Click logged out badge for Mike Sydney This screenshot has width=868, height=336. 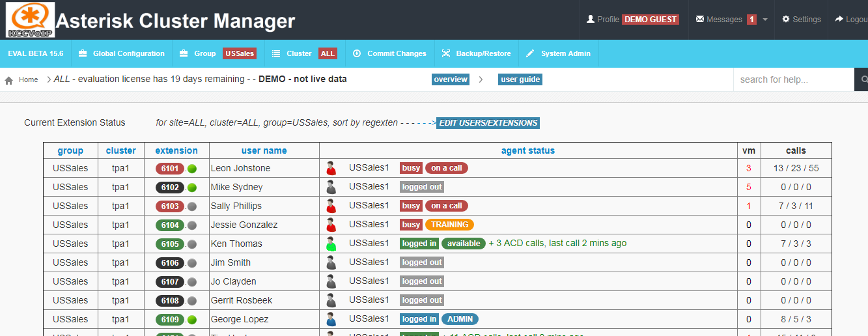pyautogui.click(x=422, y=187)
